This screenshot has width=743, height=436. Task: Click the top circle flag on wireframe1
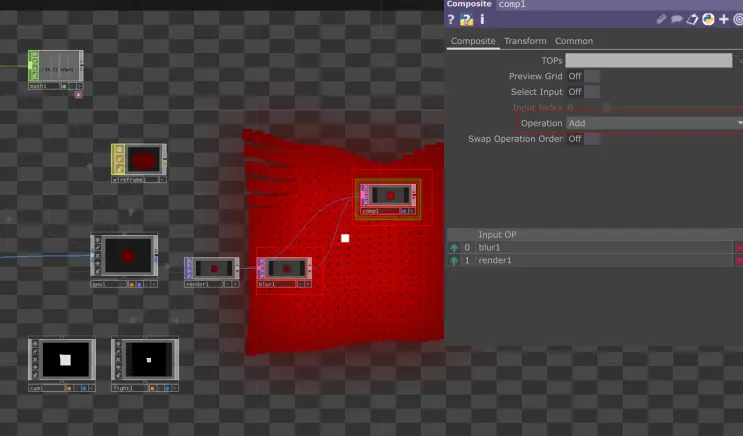click(x=119, y=149)
